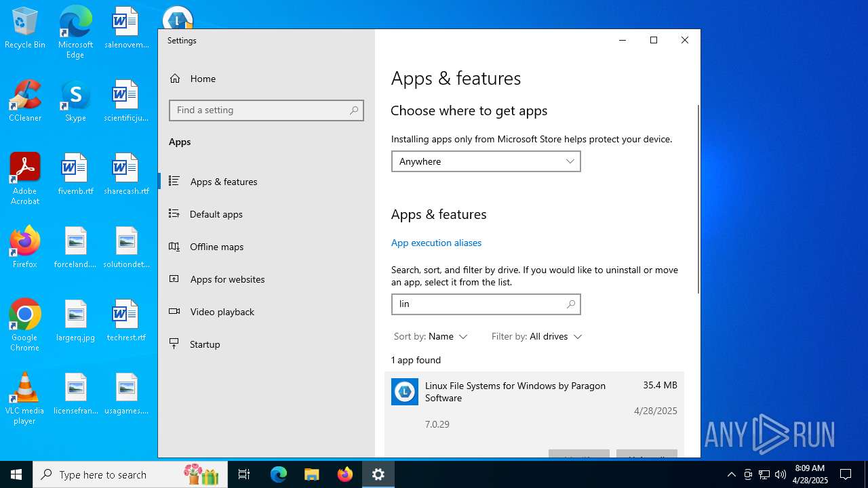Select techrest.rtf file on desktop

[126, 321]
